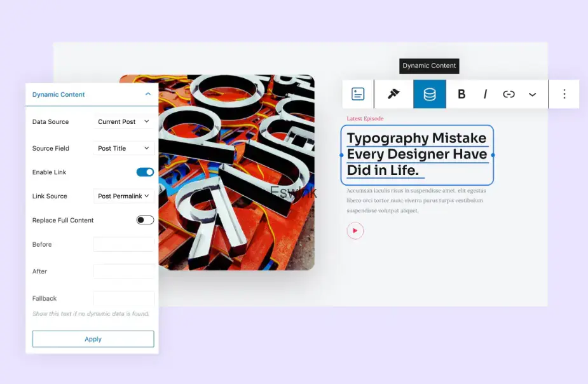
Task: Click the Fallback text input
Action: click(123, 298)
